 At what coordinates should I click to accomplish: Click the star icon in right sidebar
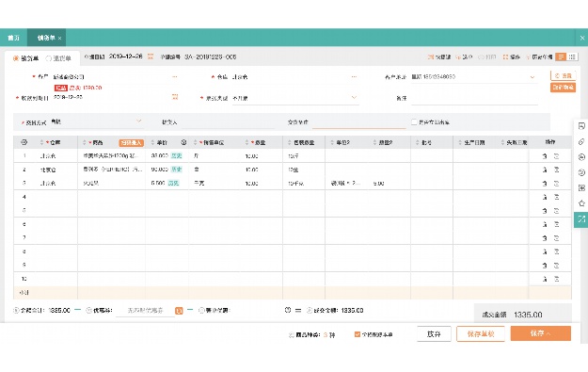pyautogui.click(x=581, y=203)
